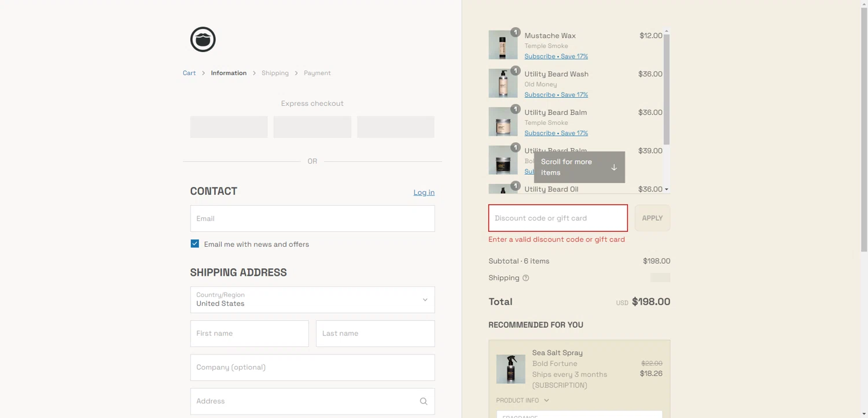Open the Country/Region dropdown
This screenshot has height=418, width=868.
coord(312,299)
